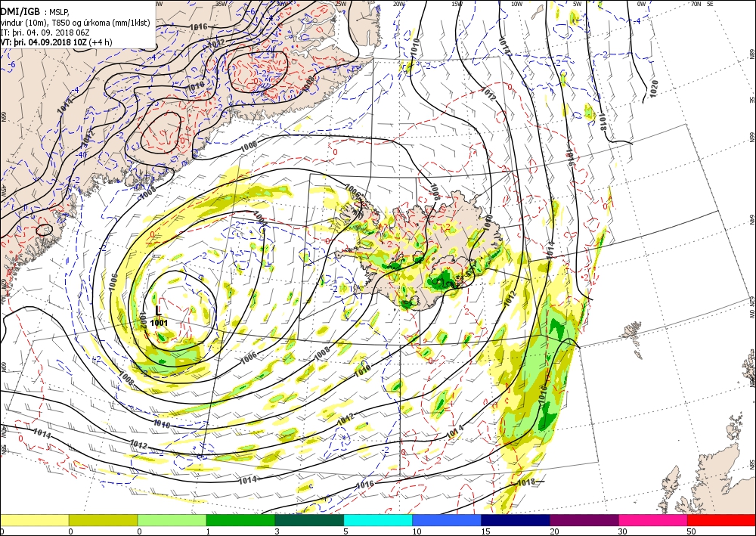Click the '15W' longitude label
The width and height of the screenshot is (756, 536).
pos(457,4)
